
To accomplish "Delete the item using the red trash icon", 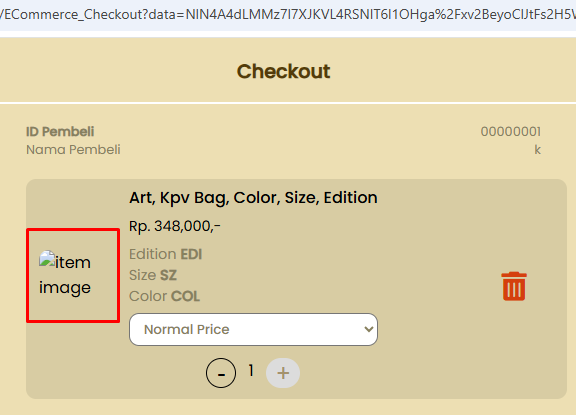I will [514, 286].
